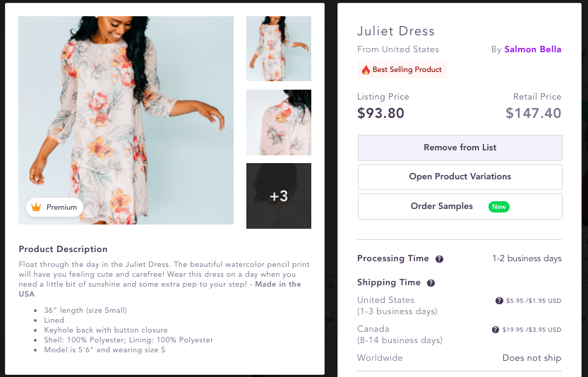
Task: Click the Order Samples button
Action: click(460, 206)
